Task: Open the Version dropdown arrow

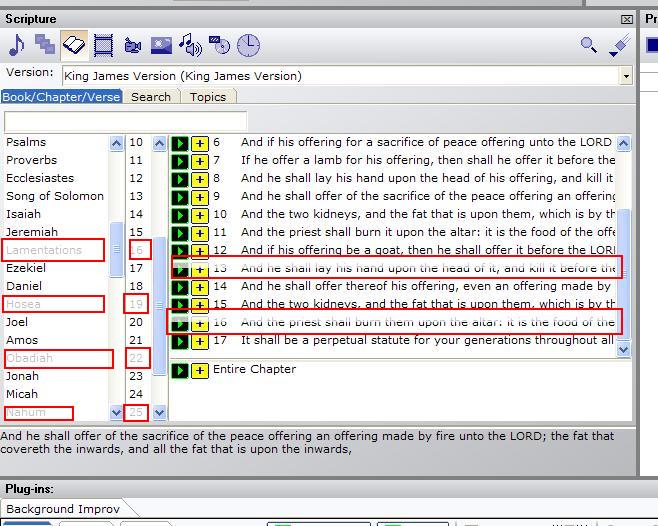Action: coord(626,76)
